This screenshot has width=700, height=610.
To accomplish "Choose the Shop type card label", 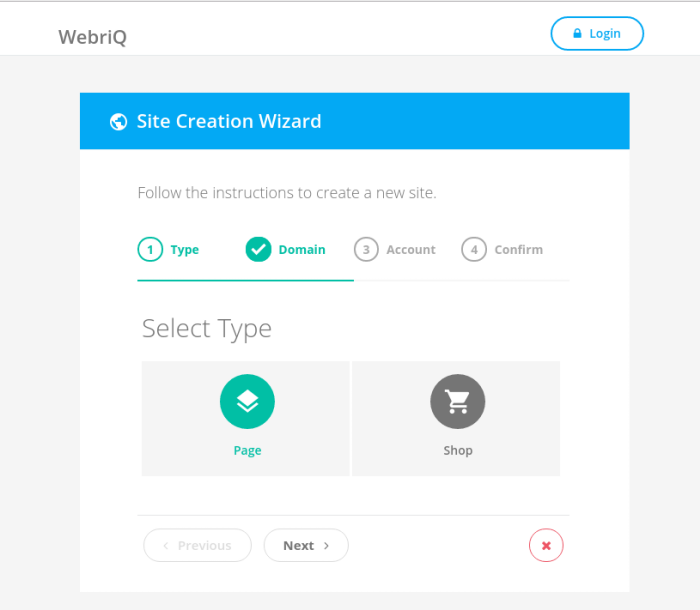I will tap(458, 451).
